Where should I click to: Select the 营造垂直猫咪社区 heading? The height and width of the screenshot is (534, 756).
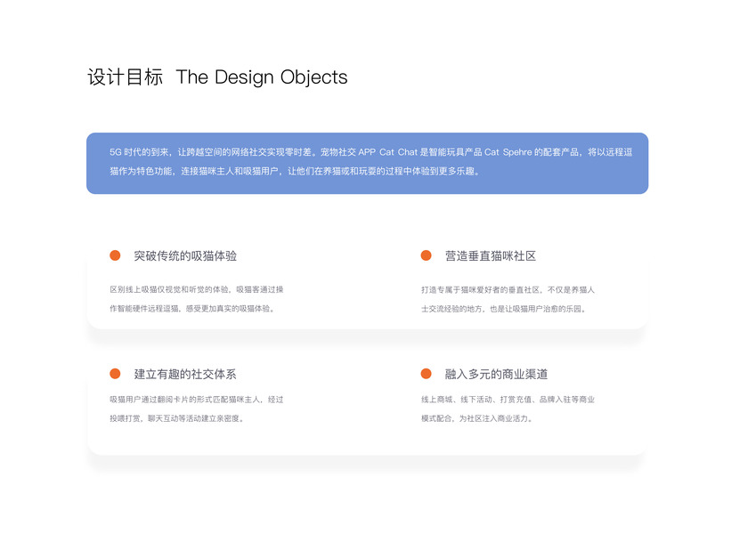pyautogui.click(x=491, y=255)
